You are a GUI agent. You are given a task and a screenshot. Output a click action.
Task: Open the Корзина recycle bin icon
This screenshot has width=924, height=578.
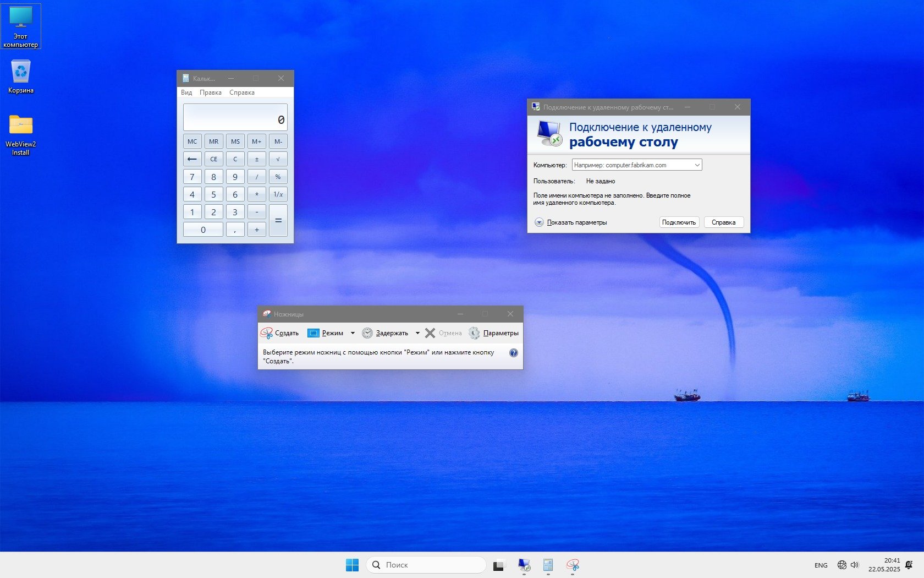click(x=21, y=72)
